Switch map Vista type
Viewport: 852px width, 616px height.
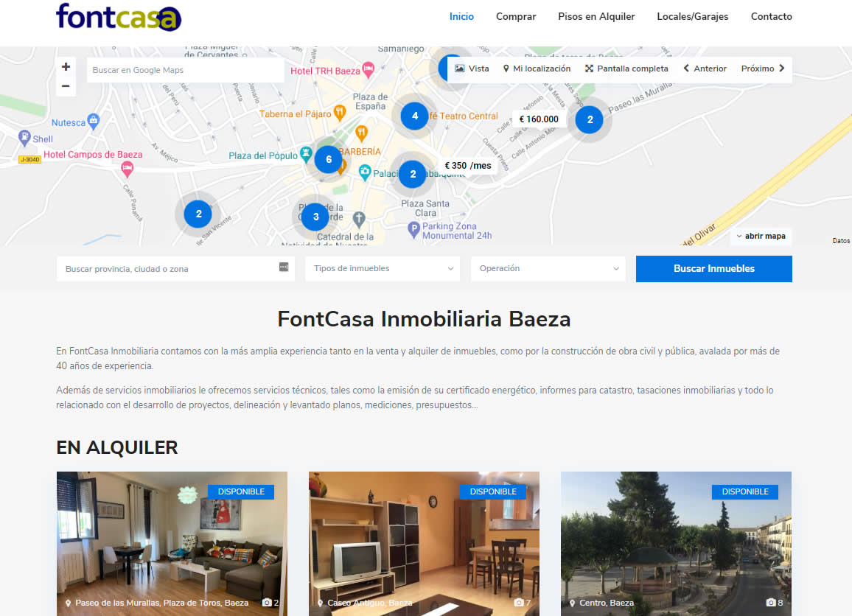[x=472, y=69]
